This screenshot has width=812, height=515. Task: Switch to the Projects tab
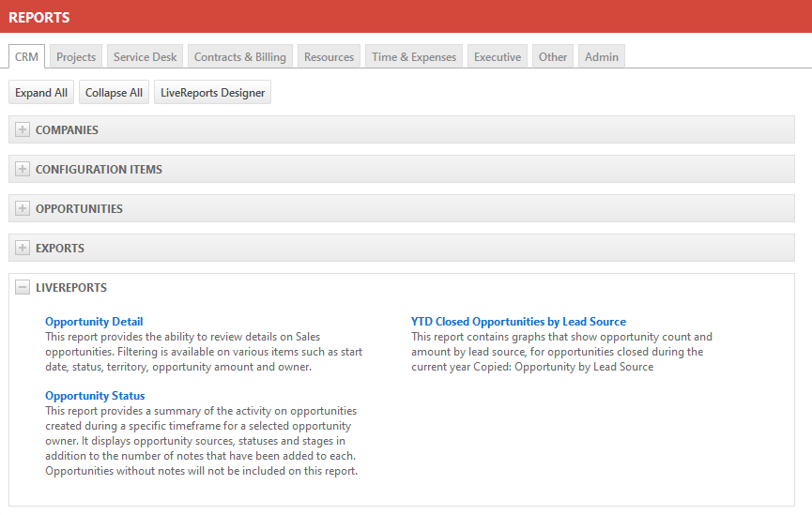tap(76, 57)
